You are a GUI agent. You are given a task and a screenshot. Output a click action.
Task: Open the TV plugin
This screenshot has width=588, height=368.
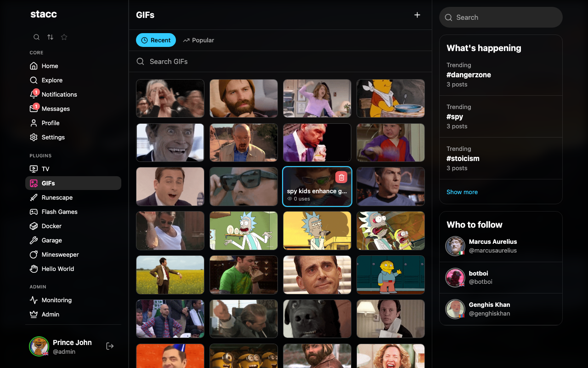point(45,169)
